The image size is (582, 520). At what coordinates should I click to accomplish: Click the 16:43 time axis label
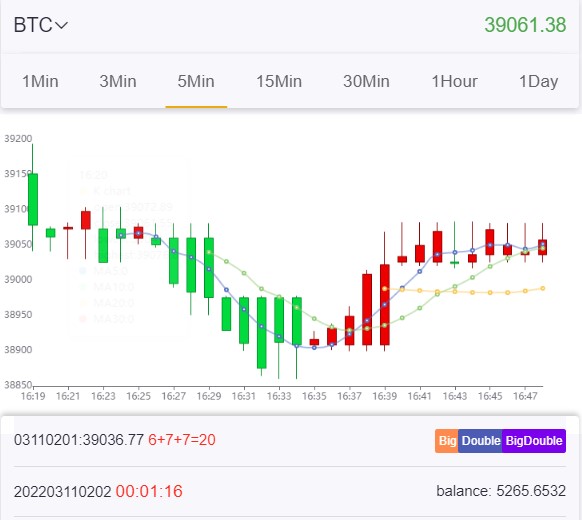pyautogui.click(x=455, y=396)
